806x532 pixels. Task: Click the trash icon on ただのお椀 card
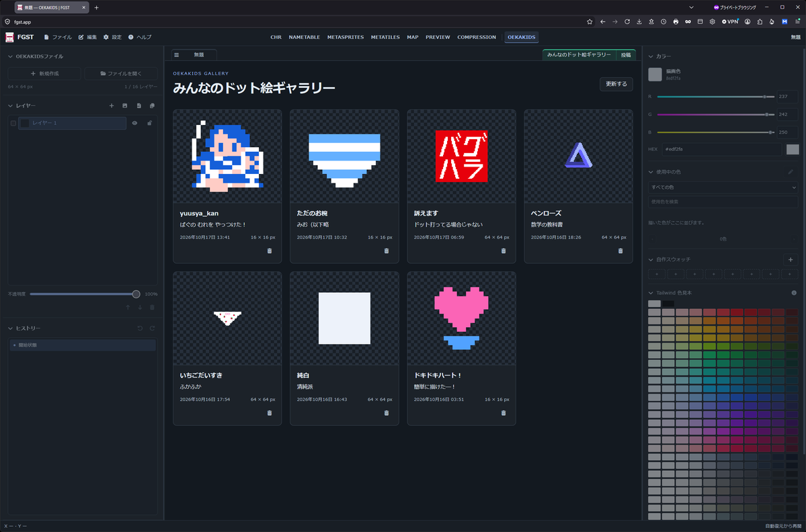pos(387,251)
